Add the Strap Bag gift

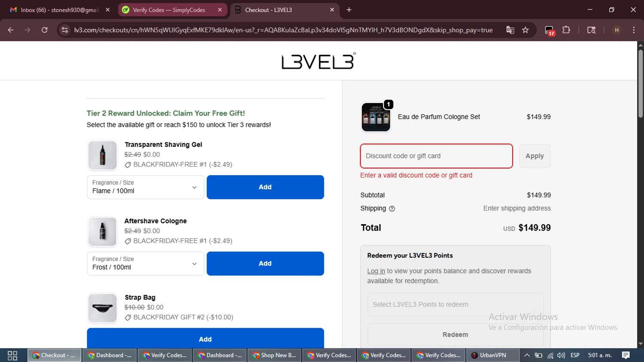point(205,338)
